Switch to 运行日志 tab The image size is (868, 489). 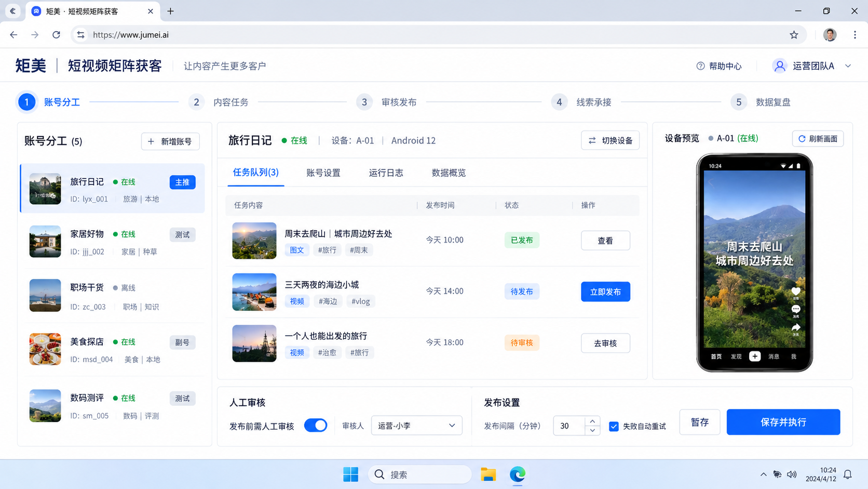(386, 173)
